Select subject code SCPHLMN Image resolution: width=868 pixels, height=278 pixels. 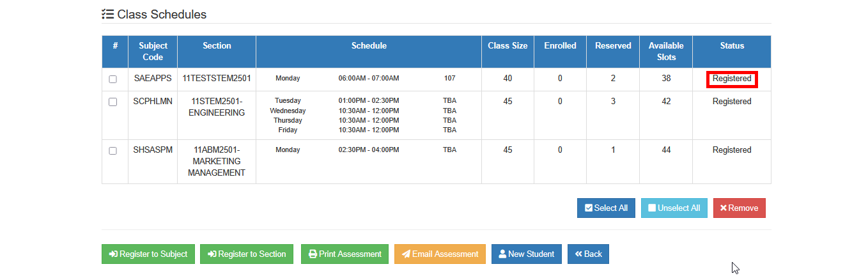pos(153,102)
